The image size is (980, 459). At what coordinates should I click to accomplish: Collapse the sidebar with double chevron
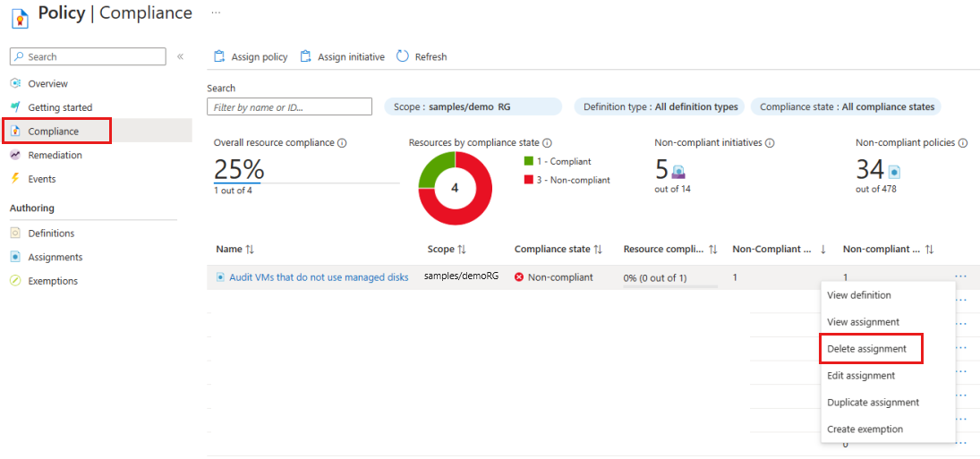[180, 57]
